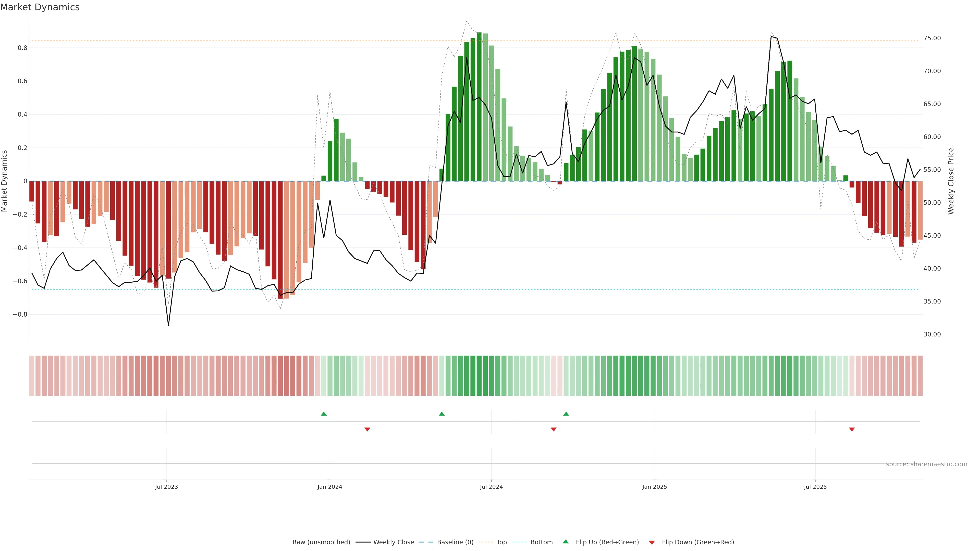This screenshot has height=551, width=980.
Task: Click the Weekly Close Price axis title
Action: 951,181
